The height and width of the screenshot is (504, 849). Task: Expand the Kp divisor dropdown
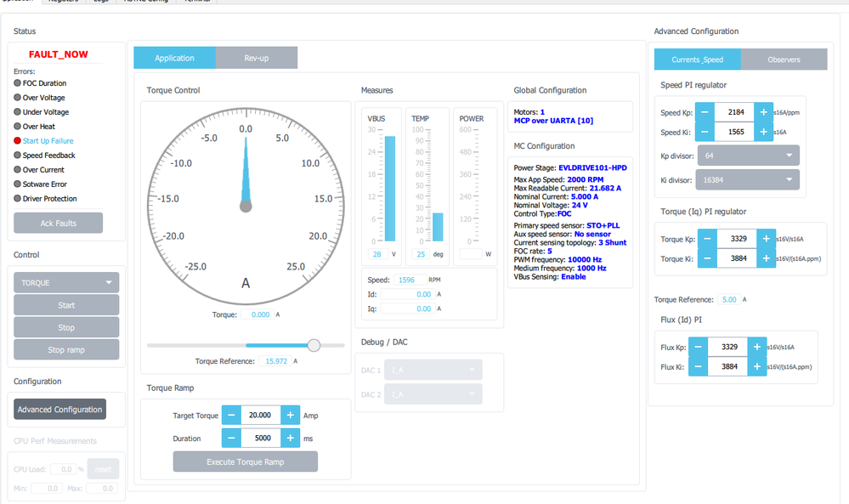(748, 156)
